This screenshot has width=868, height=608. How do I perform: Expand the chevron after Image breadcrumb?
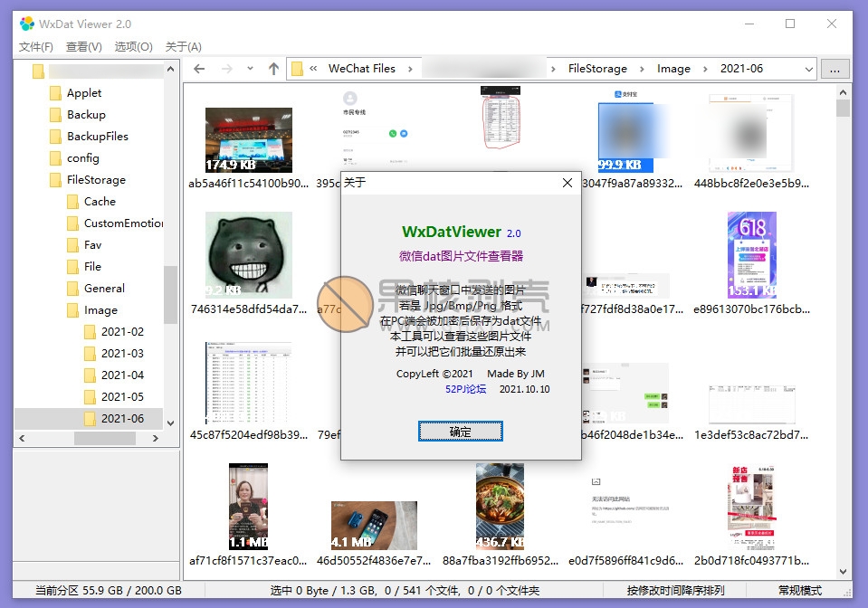click(705, 69)
